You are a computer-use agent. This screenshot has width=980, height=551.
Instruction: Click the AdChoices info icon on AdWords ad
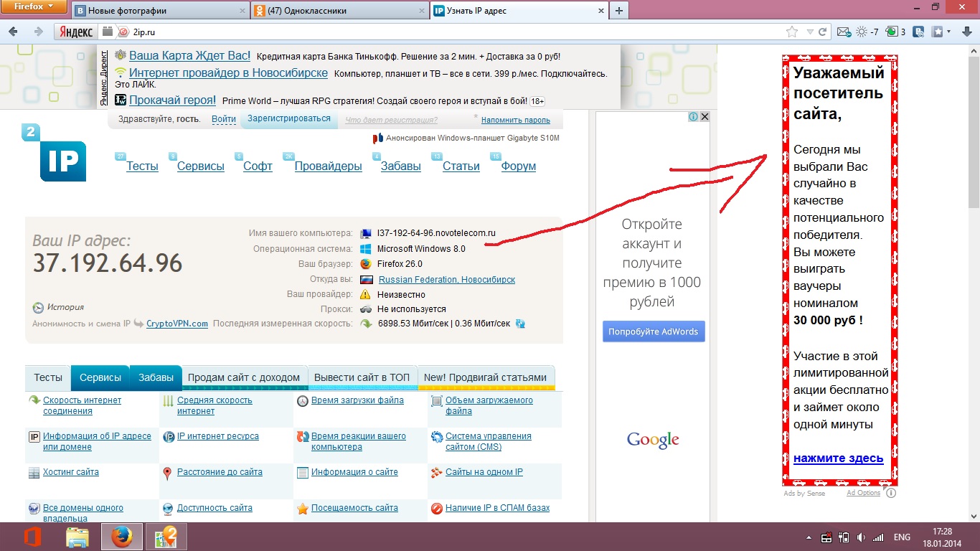(693, 117)
